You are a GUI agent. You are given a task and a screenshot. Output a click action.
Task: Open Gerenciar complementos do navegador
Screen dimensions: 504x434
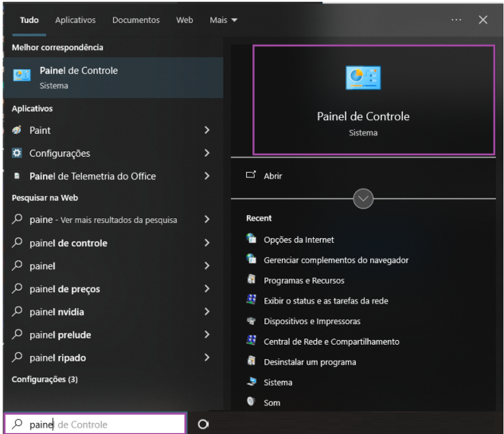point(336,260)
